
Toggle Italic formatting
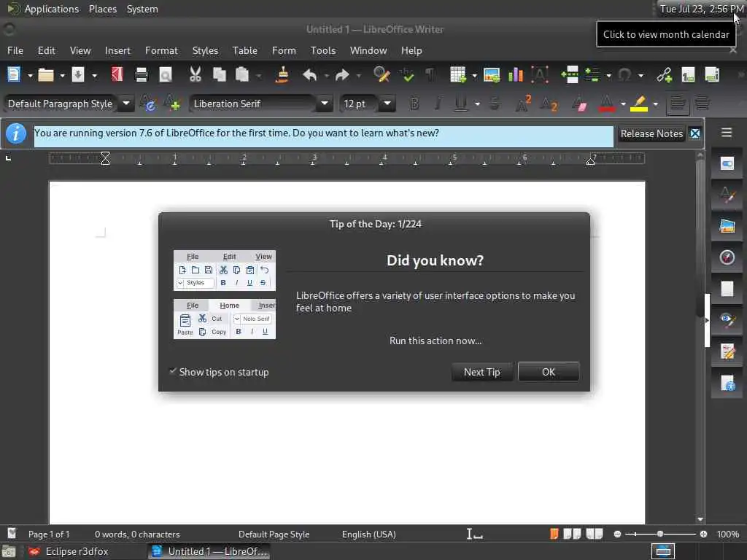[438, 104]
